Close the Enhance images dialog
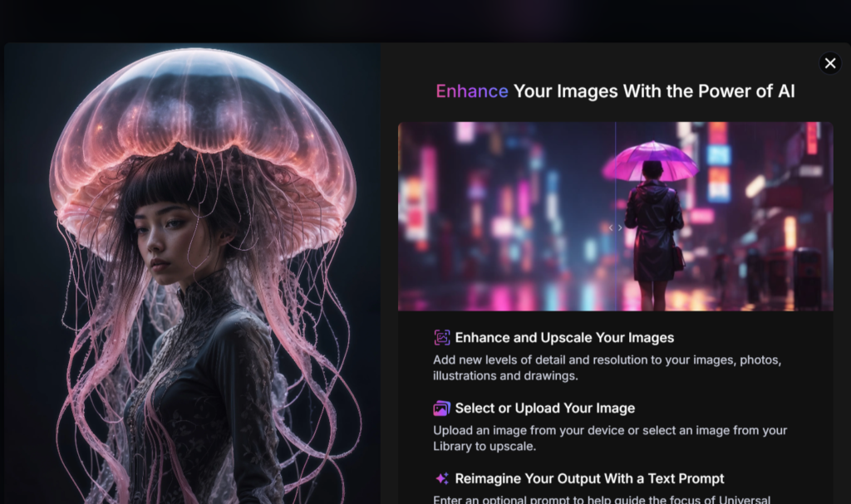This screenshot has width=851, height=504. (x=829, y=63)
